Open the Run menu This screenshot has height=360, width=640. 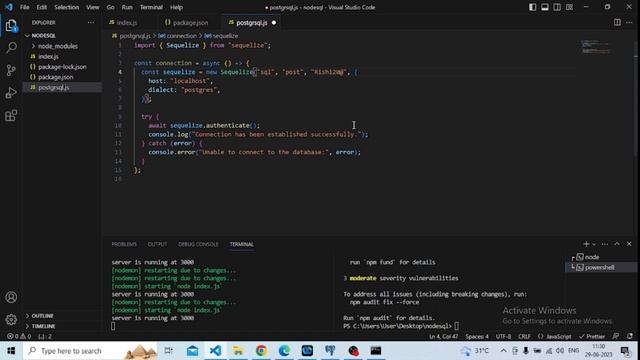pos(127,7)
